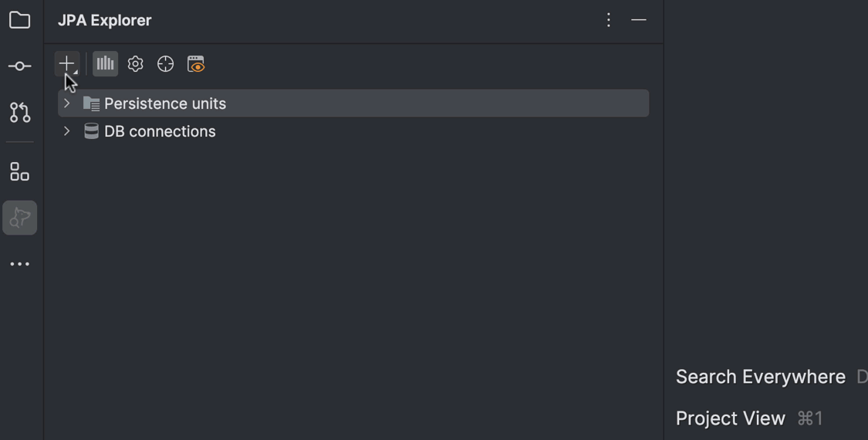The image size is (868, 440).
Task: Open JPA Explorer options vertical dots menu
Action: pos(609,20)
